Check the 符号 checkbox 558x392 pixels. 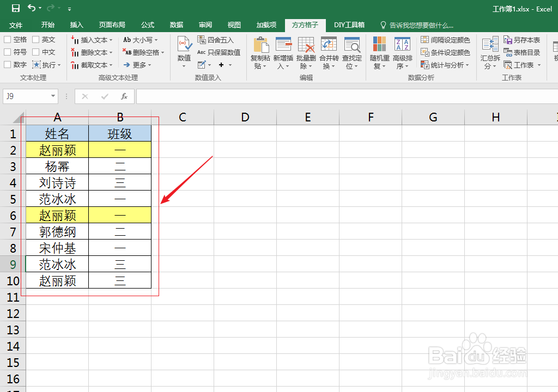click(7, 52)
